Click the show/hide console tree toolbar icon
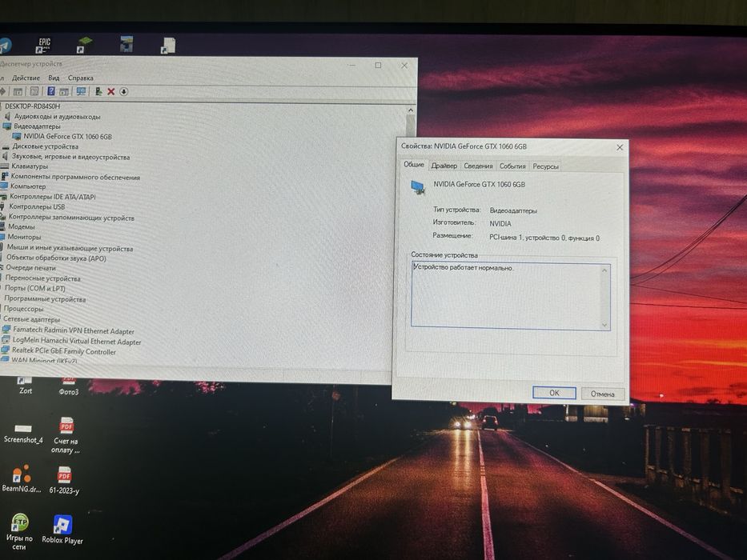 coord(18,91)
